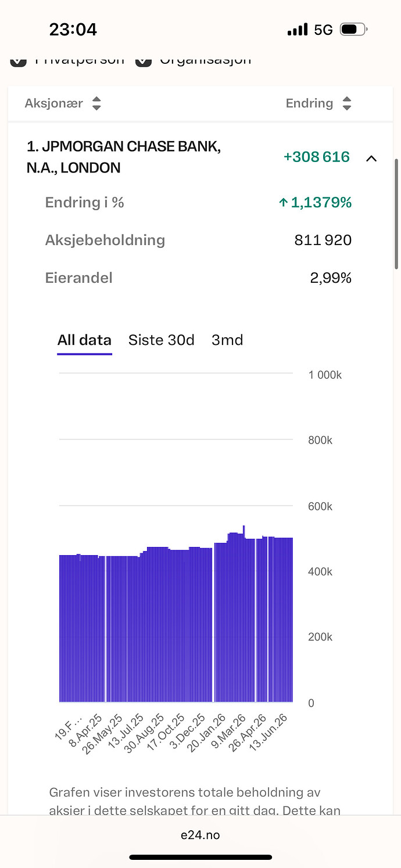
Task: Tap the cellular signal bars icon
Action: tap(298, 29)
